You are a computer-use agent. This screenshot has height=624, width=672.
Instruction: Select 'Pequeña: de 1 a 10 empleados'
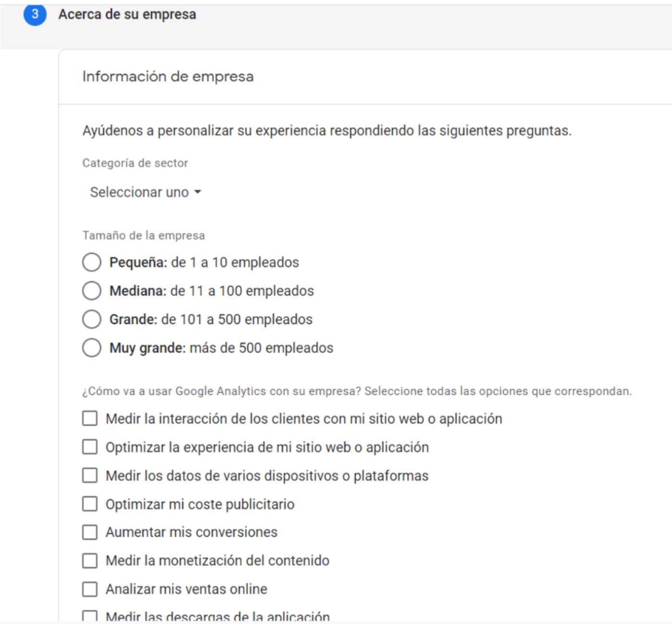(x=91, y=262)
